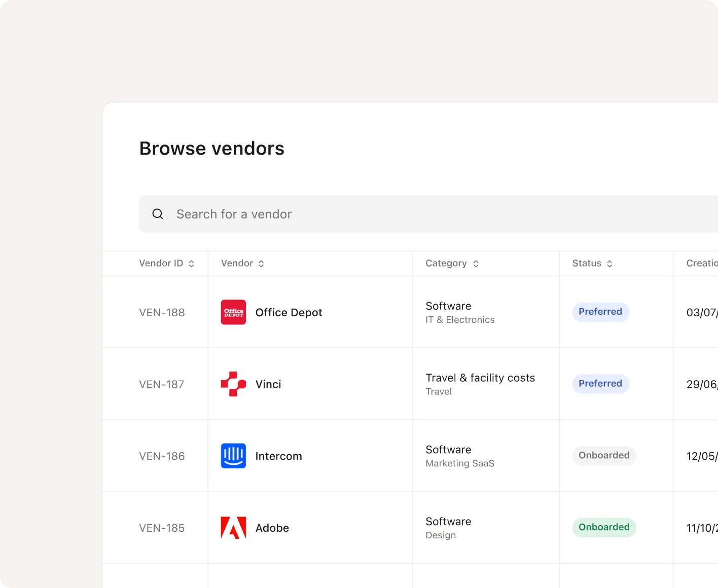The image size is (718, 588).
Task: Click the Preferred status pill for Vinci
Action: point(600,384)
